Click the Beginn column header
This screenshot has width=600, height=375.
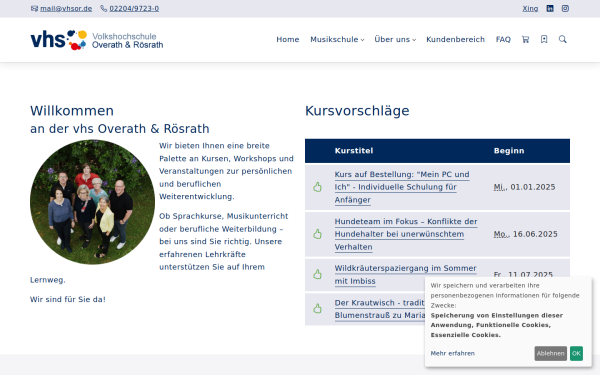pyautogui.click(x=509, y=151)
